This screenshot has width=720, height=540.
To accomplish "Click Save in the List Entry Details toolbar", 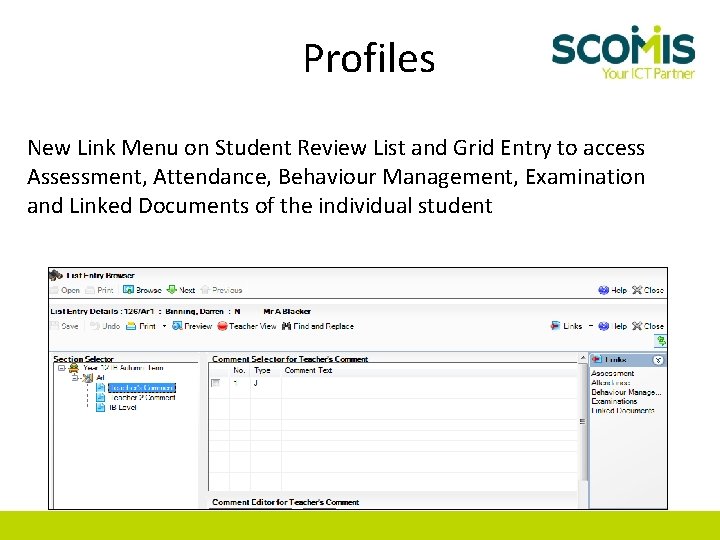I will (x=65, y=326).
